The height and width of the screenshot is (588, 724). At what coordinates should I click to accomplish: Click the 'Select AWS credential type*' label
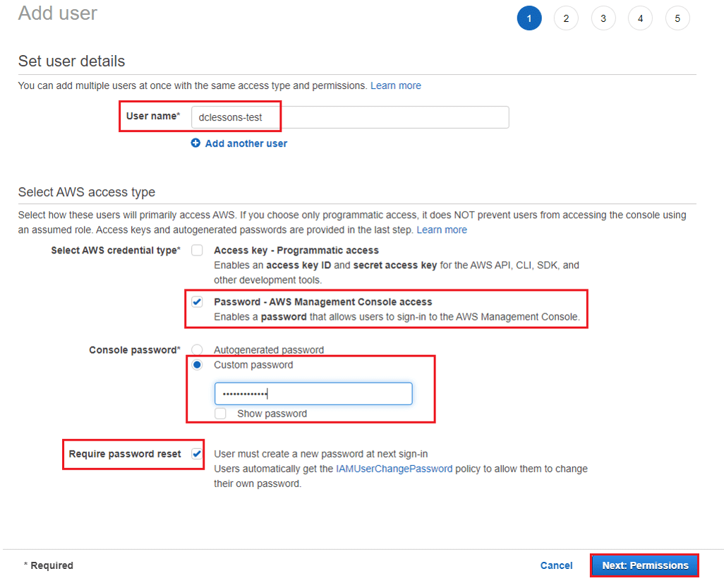tap(116, 251)
